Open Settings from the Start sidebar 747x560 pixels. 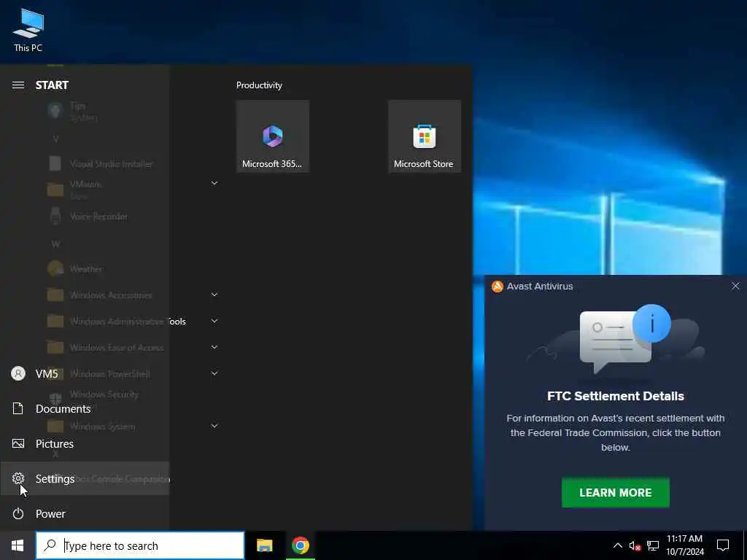pos(85,478)
